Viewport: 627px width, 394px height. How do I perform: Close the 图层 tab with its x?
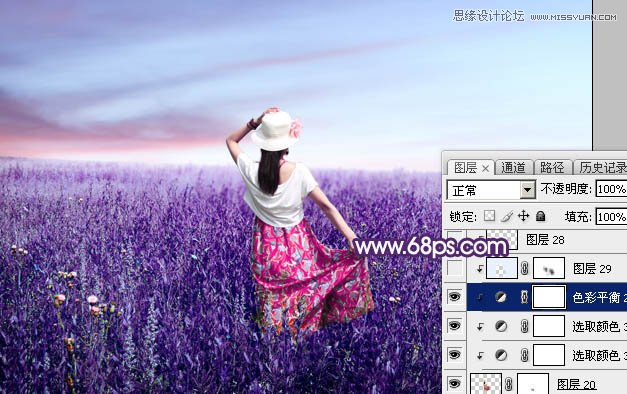(x=485, y=168)
